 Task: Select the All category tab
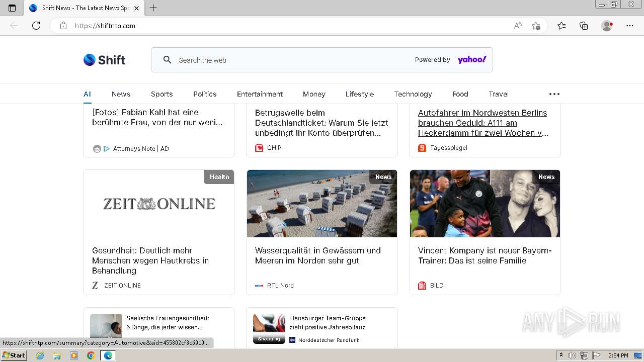[x=88, y=94]
